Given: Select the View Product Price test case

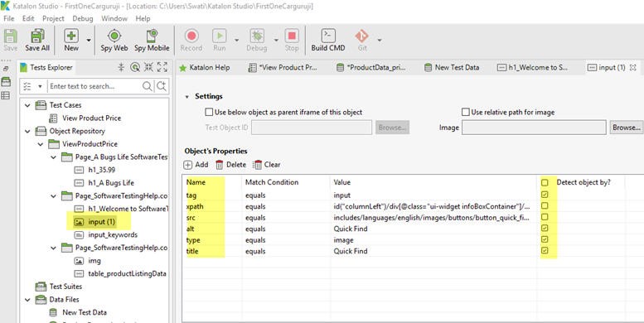Looking at the screenshot, I should pos(92,118).
